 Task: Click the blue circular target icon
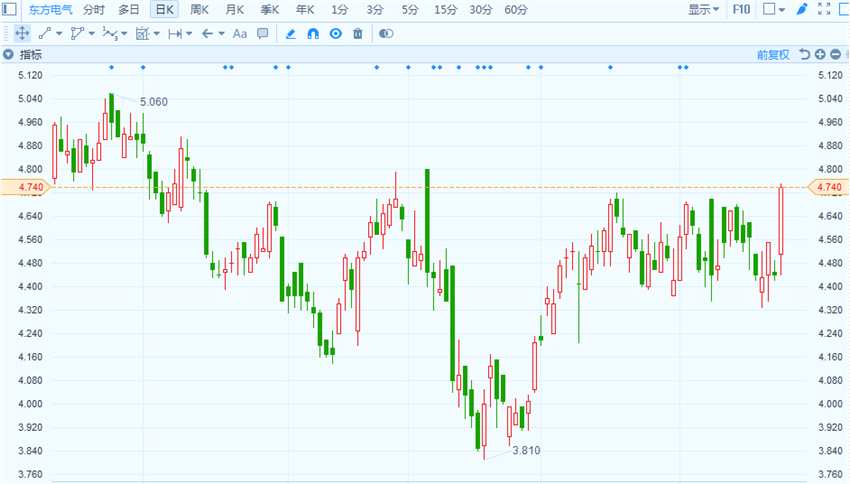(336, 34)
